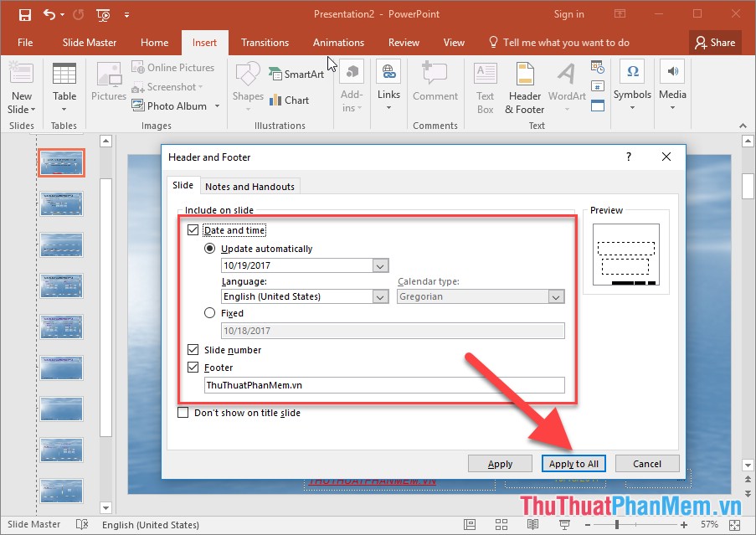
Task: Insert Media content
Action: click(672, 86)
